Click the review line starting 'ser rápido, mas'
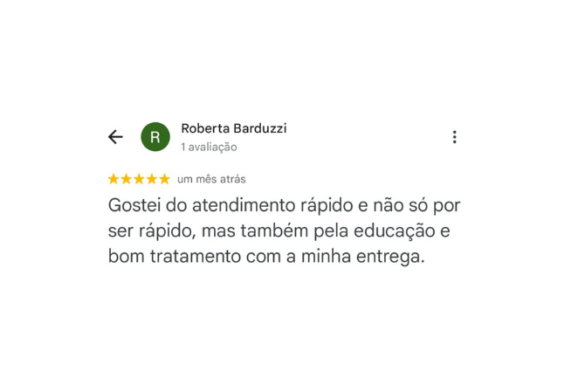The image size is (585, 392). (279, 231)
